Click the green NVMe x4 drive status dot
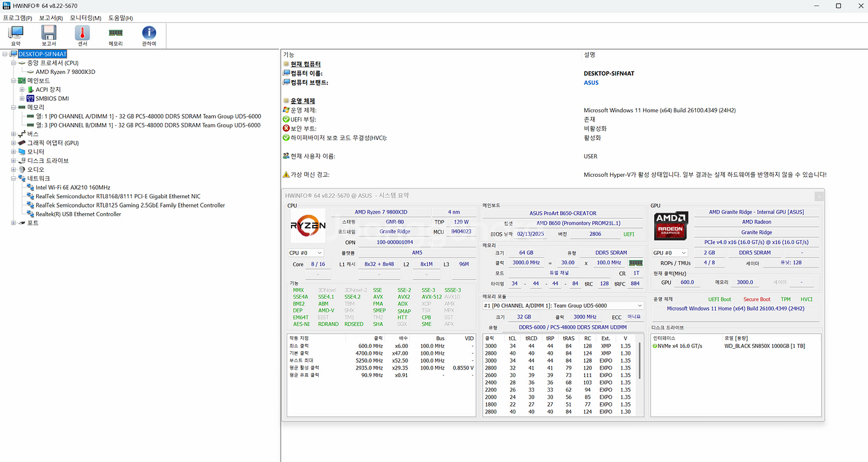868x462 pixels. pyautogui.click(x=655, y=346)
